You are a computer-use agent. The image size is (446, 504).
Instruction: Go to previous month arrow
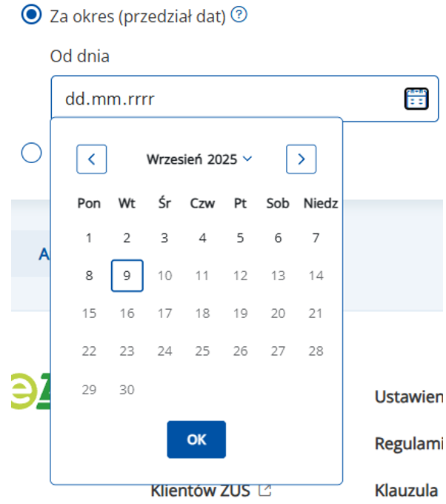pos(92,159)
